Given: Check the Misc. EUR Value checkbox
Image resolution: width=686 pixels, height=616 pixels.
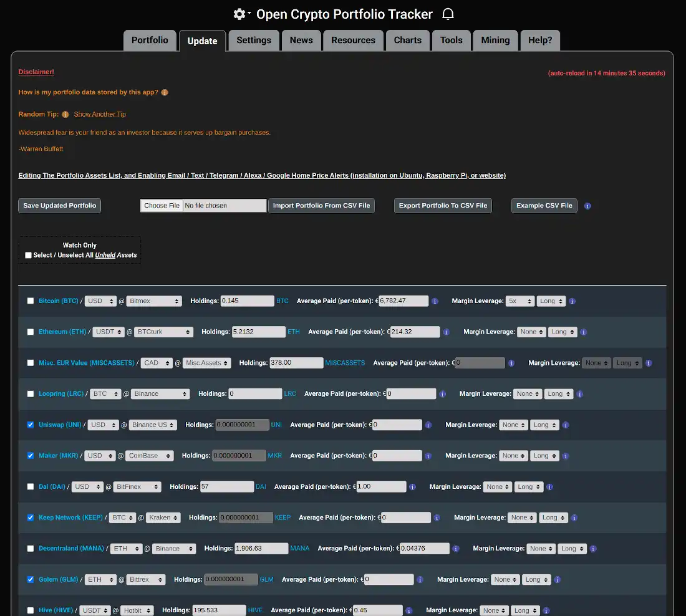Looking at the screenshot, I should 30,363.
